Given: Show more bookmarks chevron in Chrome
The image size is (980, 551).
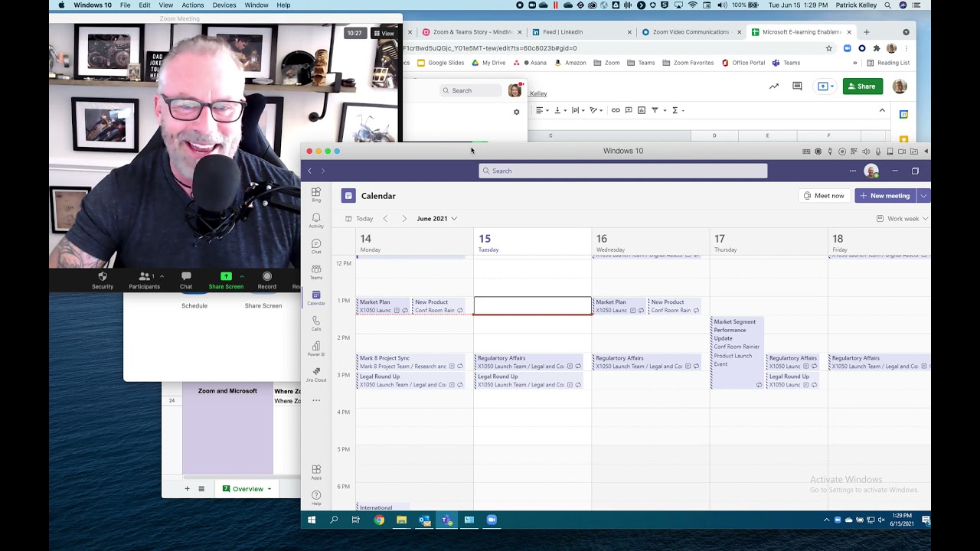Looking at the screenshot, I should point(854,63).
